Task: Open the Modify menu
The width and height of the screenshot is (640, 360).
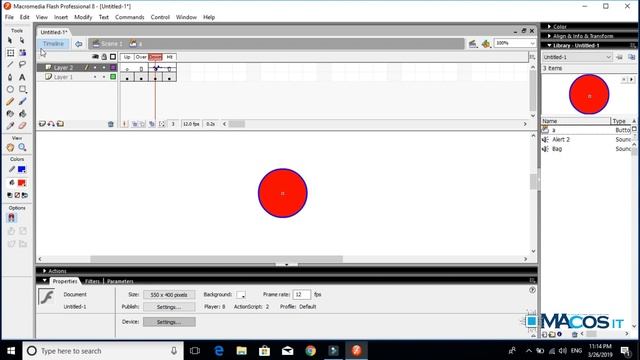Action: (83, 17)
